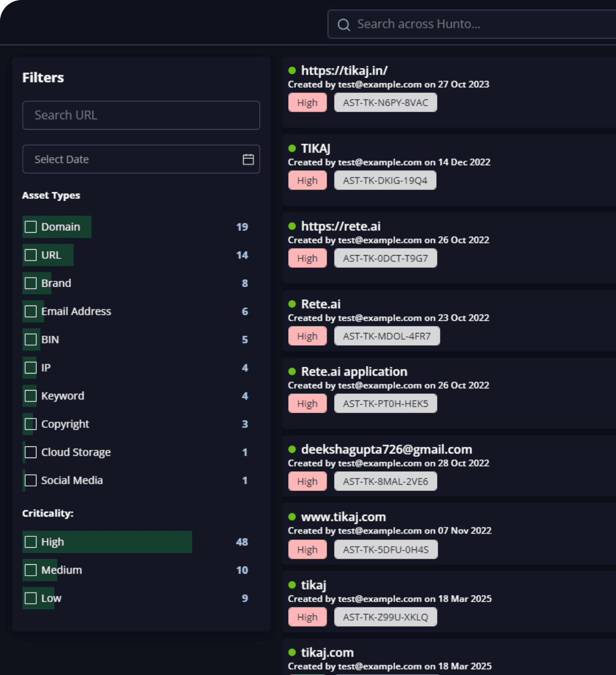The height and width of the screenshot is (675, 616).
Task: Click High badge under deekshagupta726@gmail.com
Action: 308,481
